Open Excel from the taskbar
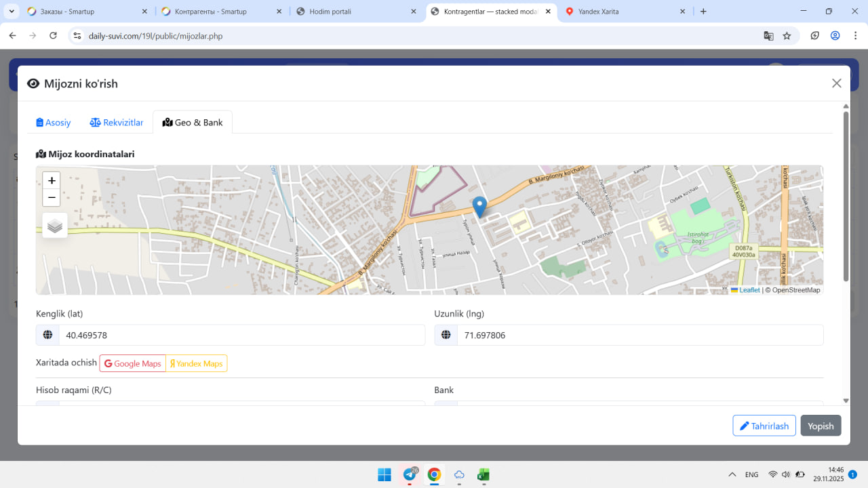The height and width of the screenshot is (488, 868). pos(484,474)
